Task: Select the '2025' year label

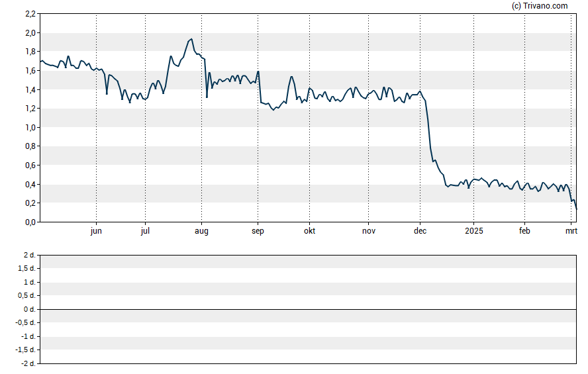Action: click(474, 231)
